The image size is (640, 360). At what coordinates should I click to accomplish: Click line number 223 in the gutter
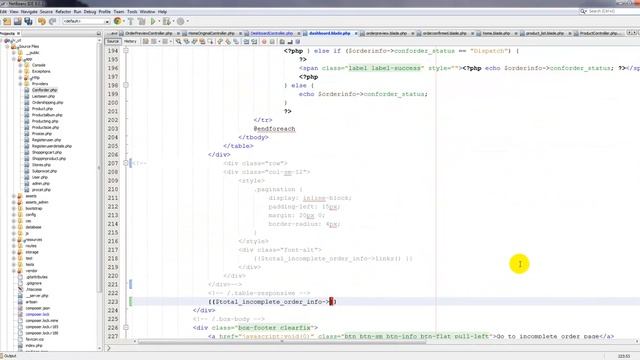tap(113, 302)
